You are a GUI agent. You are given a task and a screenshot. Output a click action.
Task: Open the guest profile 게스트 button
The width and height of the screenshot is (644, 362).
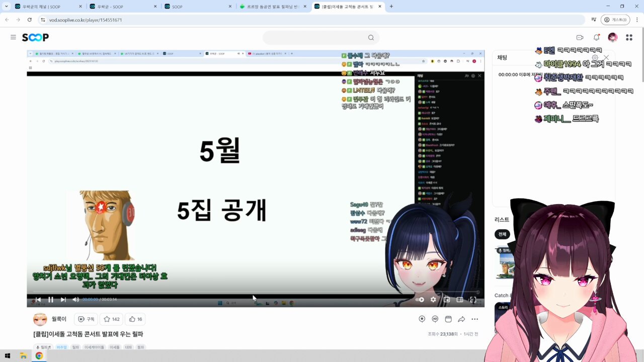[x=616, y=20]
